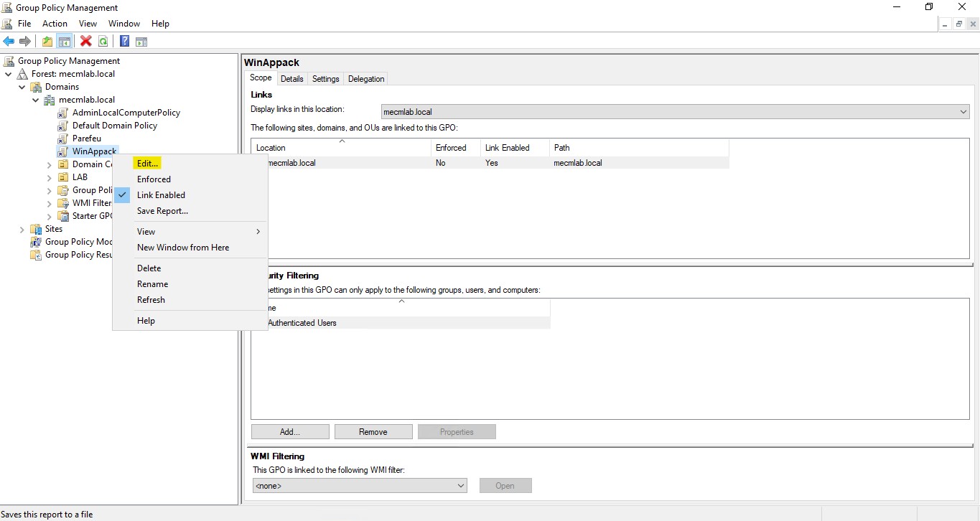Click the Export List toolbar icon

pyautogui.click(x=47, y=41)
